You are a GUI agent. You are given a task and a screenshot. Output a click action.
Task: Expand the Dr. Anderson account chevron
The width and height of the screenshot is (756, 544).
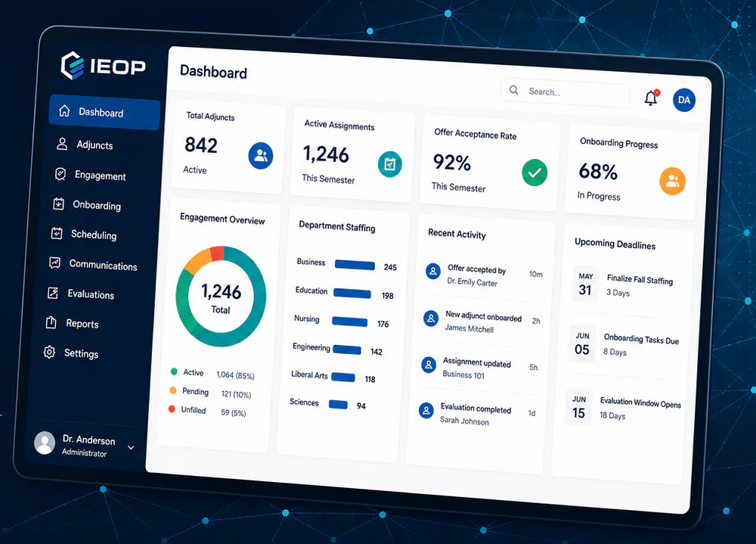[131, 447]
